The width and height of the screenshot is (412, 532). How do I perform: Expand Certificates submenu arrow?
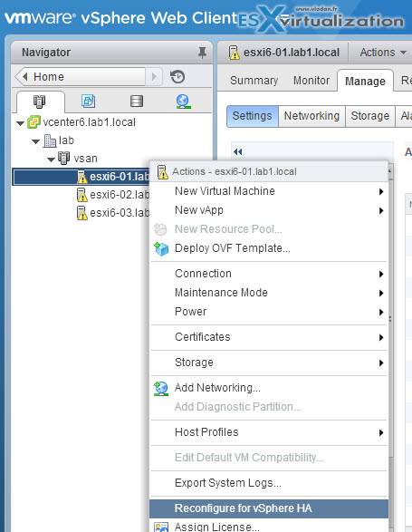point(381,337)
